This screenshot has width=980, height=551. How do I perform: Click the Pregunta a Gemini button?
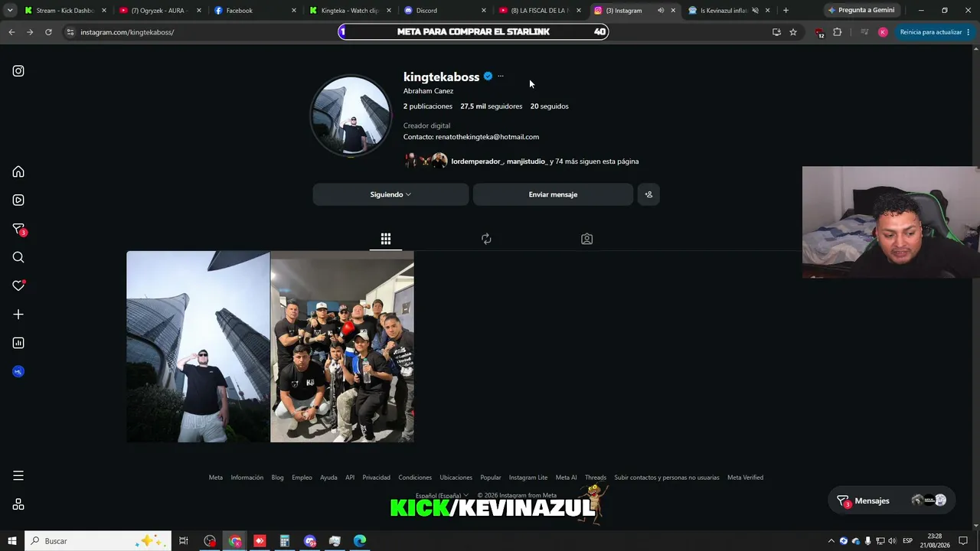(861, 11)
